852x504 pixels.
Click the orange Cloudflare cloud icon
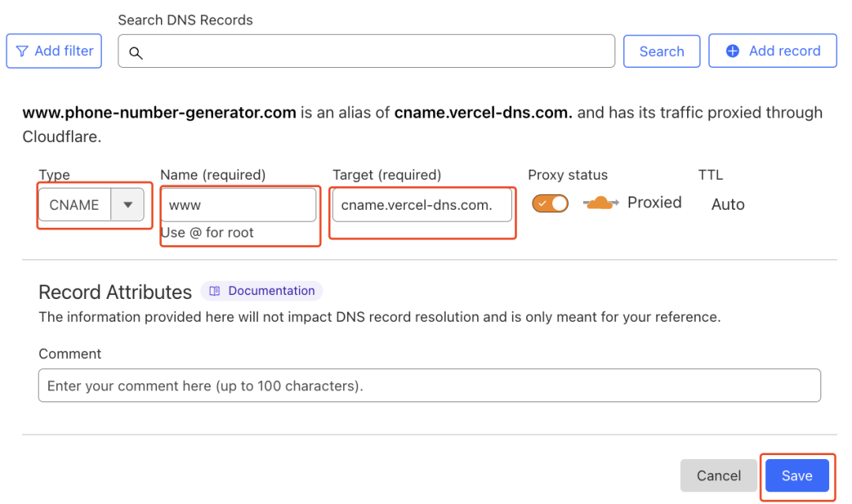pyautogui.click(x=601, y=203)
